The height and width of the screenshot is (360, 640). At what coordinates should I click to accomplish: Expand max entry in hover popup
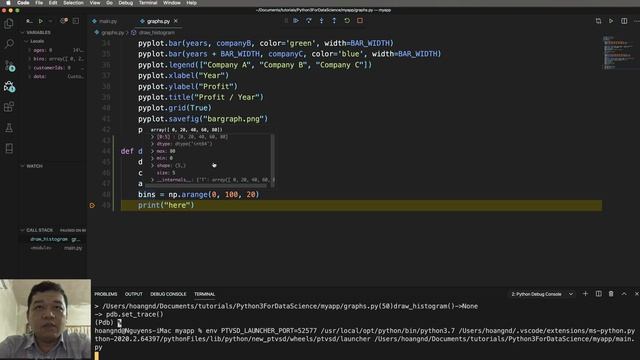point(153,151)
